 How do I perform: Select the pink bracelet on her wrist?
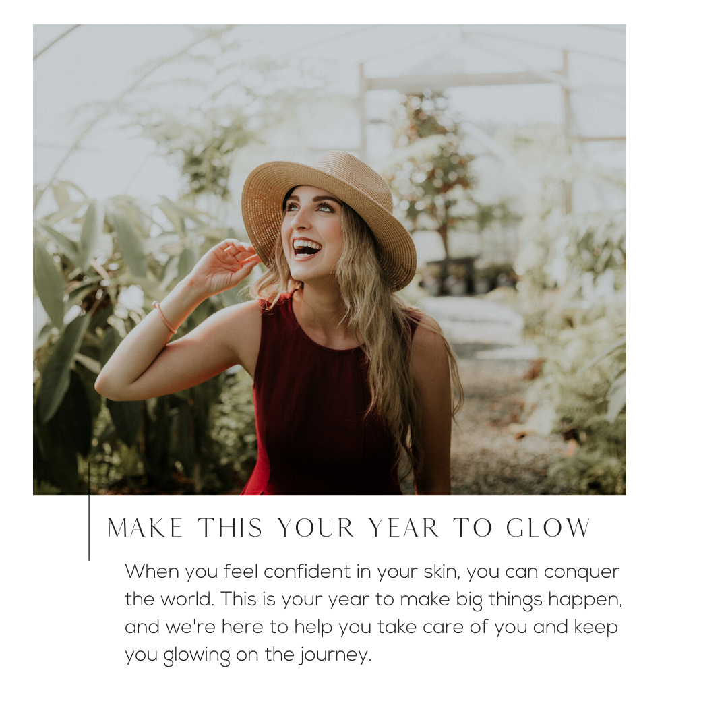point(164,317)
